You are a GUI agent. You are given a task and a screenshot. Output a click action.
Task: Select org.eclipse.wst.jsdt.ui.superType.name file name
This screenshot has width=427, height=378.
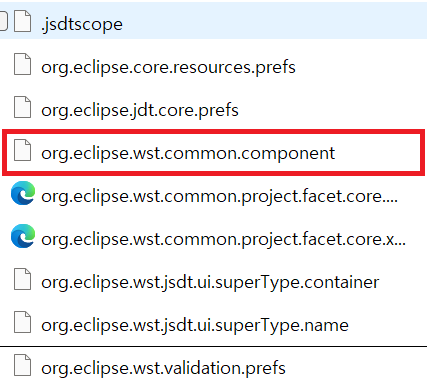click(x=195, y=325)
